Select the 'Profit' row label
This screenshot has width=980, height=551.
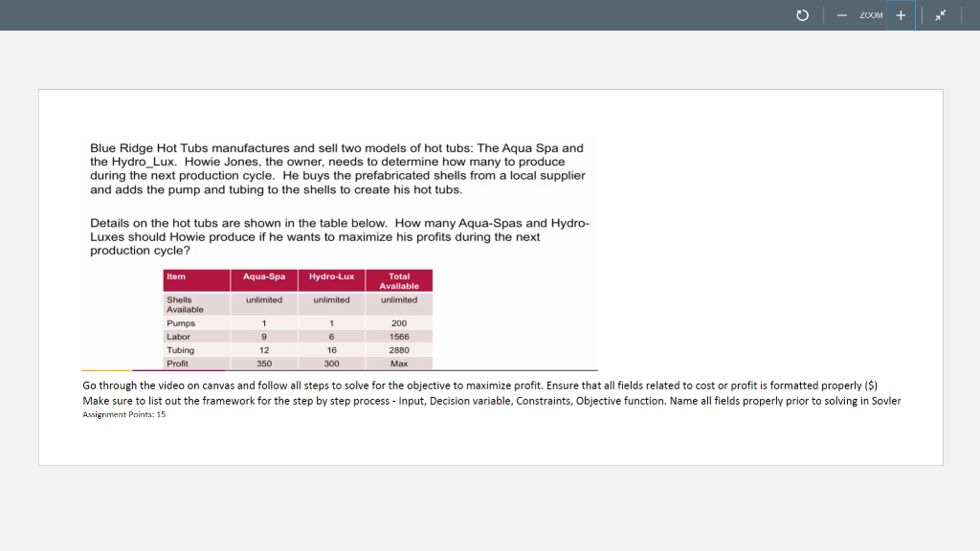tap(177, 363)
